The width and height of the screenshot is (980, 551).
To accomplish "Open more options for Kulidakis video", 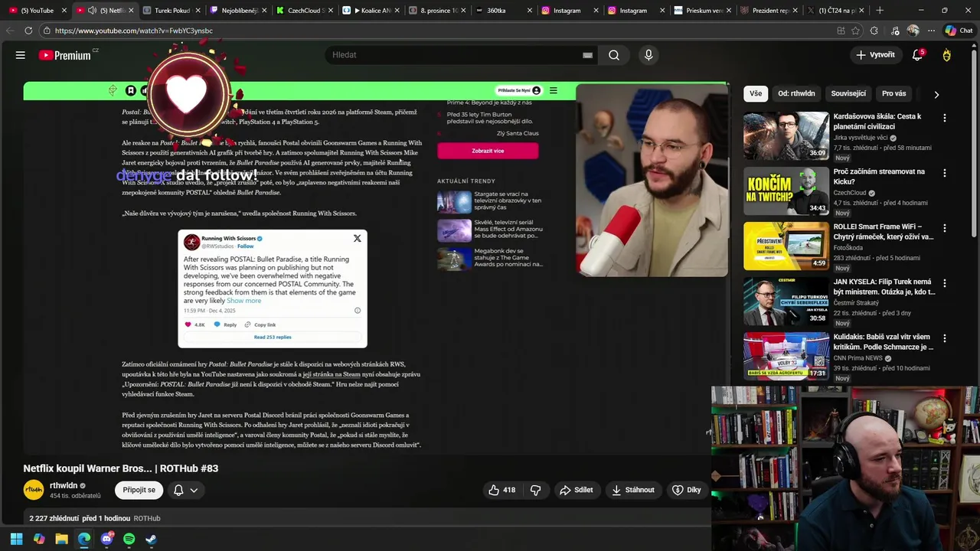I will point(944,338).
